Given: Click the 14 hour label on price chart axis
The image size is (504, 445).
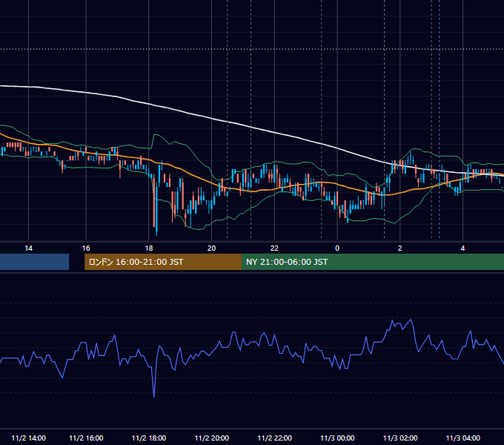Looking at the screenshot, I should coord(29,248).
